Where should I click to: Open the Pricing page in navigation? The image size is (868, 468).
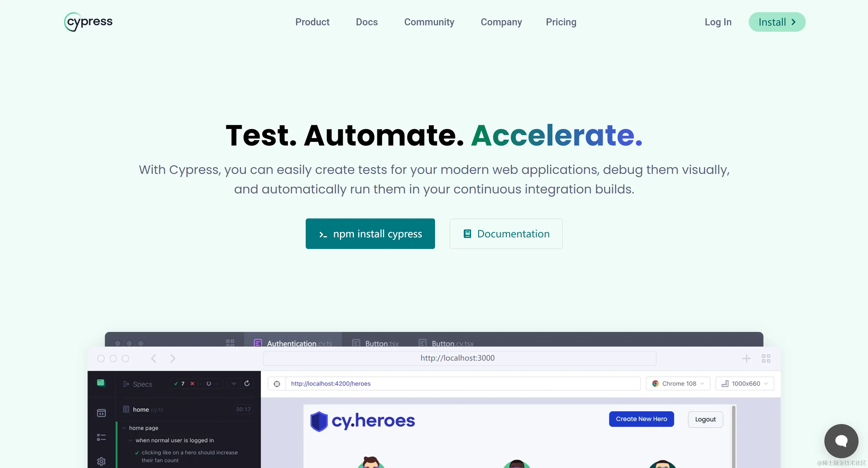tap(561, 22)
